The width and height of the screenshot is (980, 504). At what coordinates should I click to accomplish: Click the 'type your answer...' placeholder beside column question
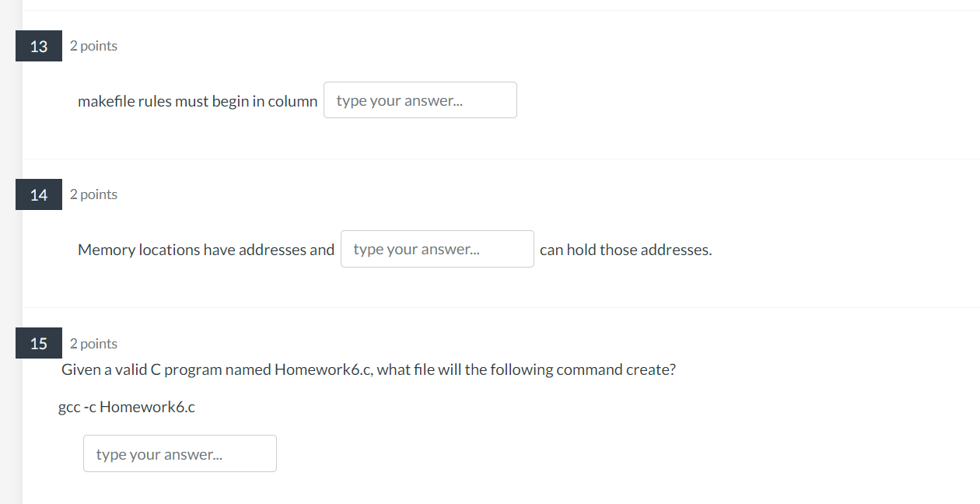[x=420, y=100]
